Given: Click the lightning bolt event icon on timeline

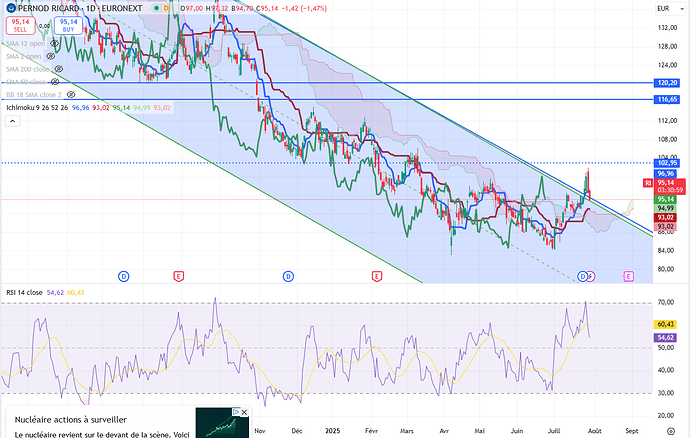Looking at the screenshot, I should pyautogui.click(x=590, y=274).
